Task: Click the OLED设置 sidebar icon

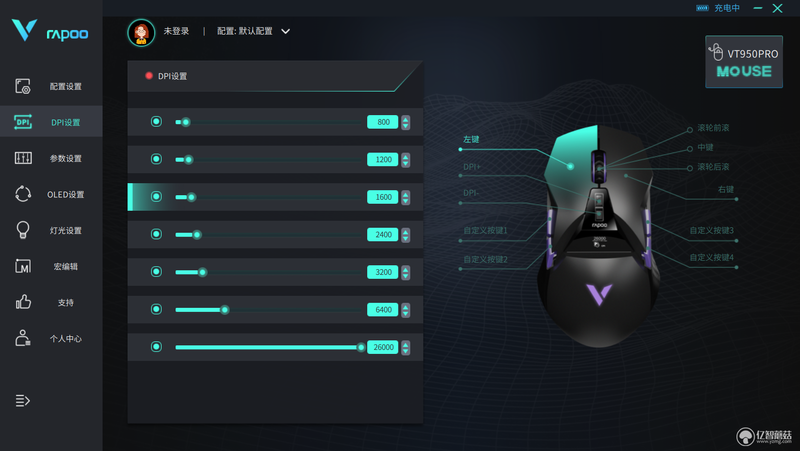Action: click(x=23, y=194)
